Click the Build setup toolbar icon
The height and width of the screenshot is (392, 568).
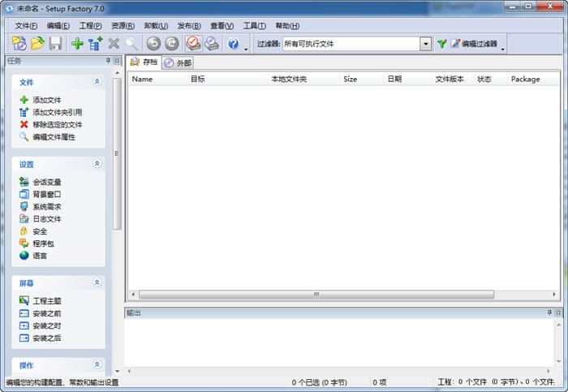point(193,44)
